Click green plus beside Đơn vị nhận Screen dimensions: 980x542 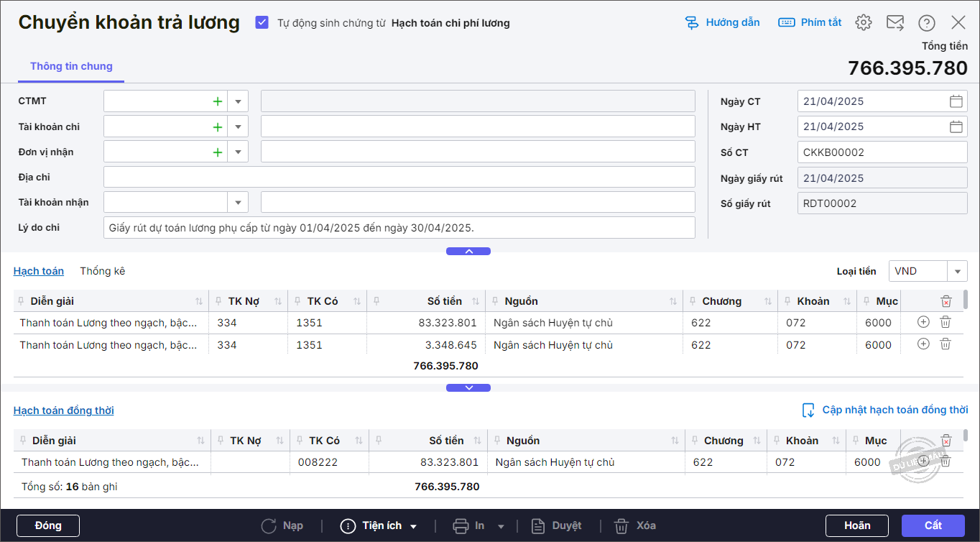(217, 152)
